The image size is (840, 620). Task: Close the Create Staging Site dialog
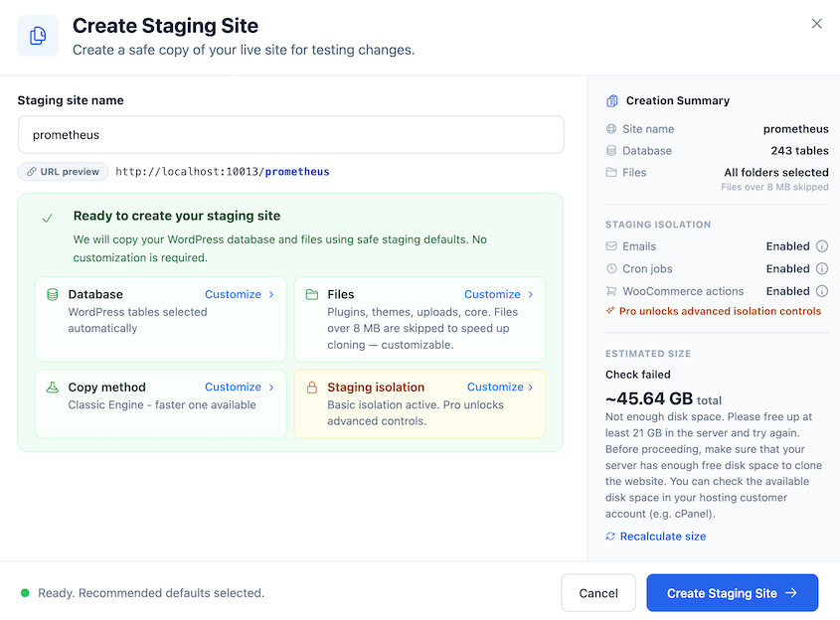click(x=816, y=24)
